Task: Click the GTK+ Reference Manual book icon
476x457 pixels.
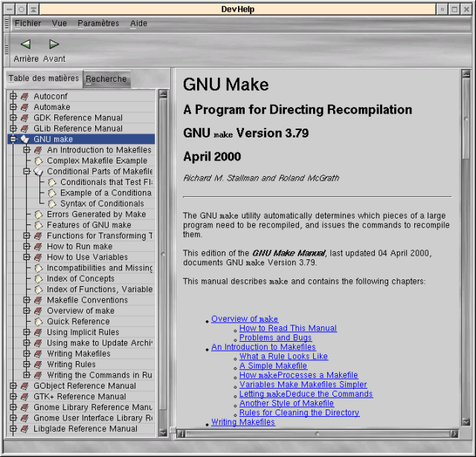Action: point(25,397)
